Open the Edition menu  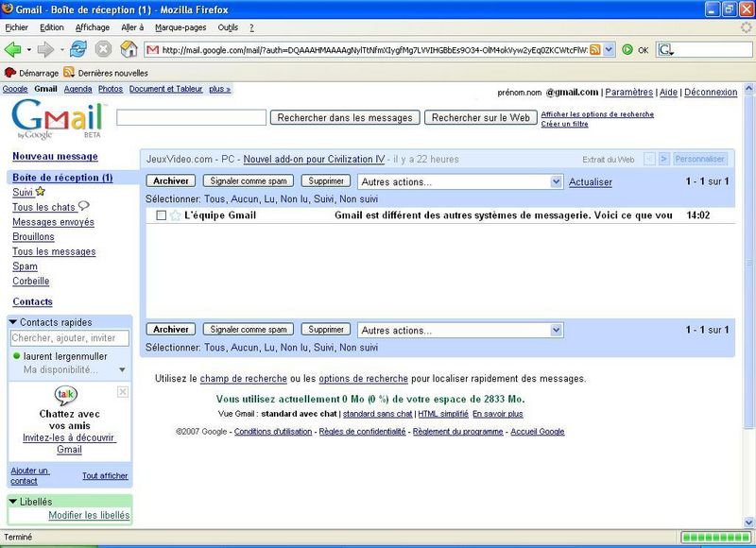click(52, 27)
